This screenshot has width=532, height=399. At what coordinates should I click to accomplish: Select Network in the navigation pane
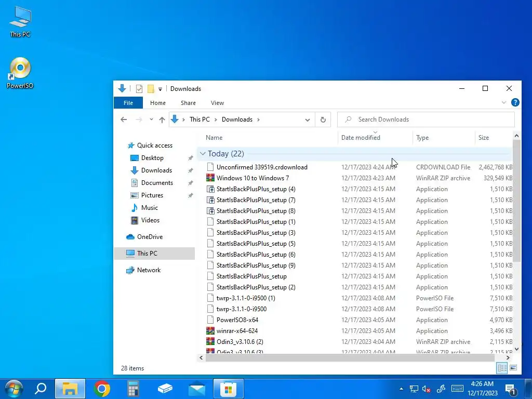(x=149, y=270)
